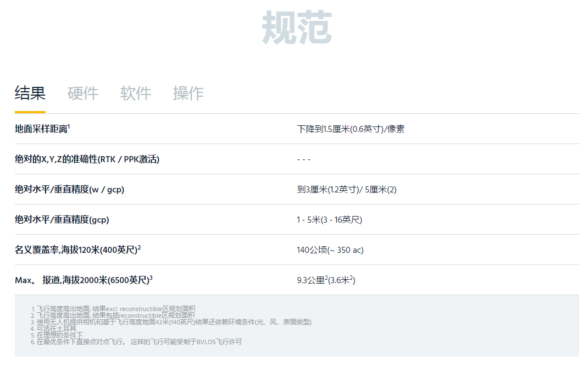
Task: Click the Max。报道,海拔2000米 row label
Action: click(x=84, y=280)
